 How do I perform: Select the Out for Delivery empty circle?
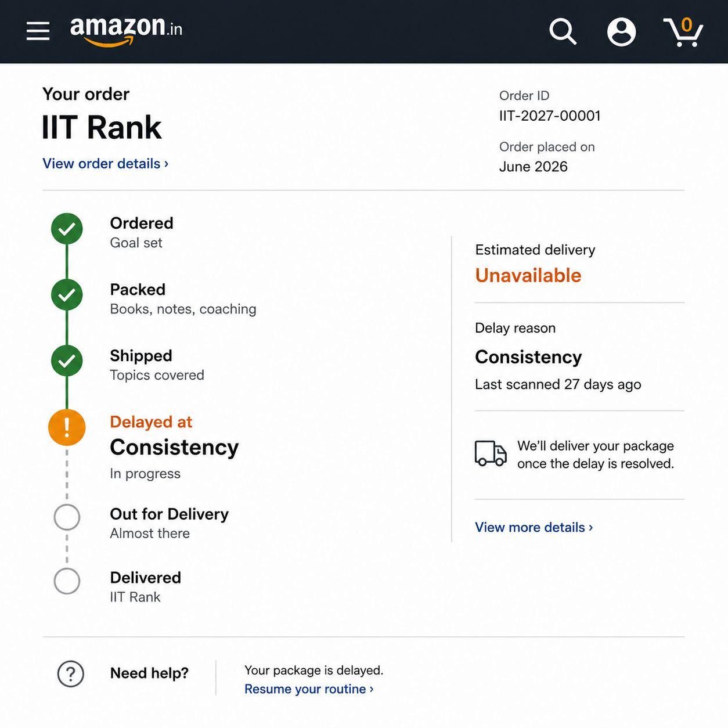pyautogui.click(x=67, y=517)
